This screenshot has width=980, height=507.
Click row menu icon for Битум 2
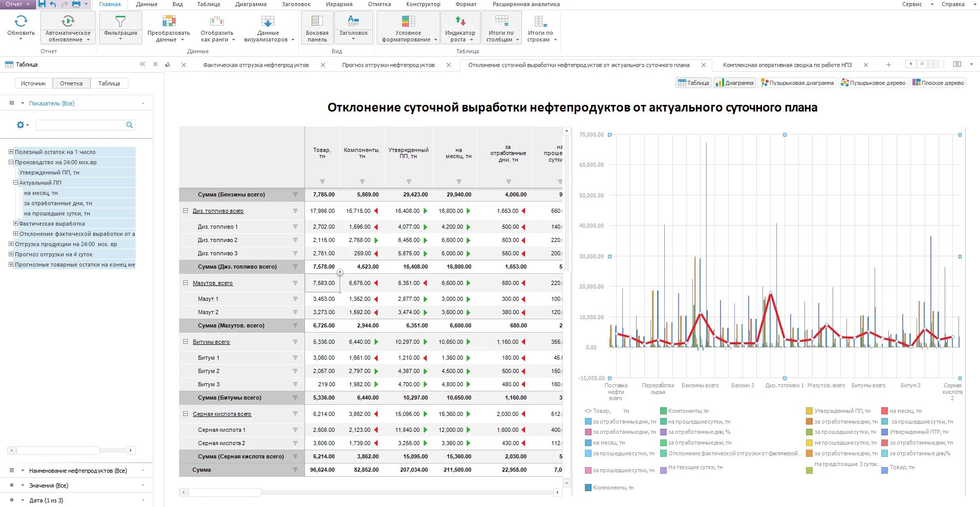(x=295, y=371)
